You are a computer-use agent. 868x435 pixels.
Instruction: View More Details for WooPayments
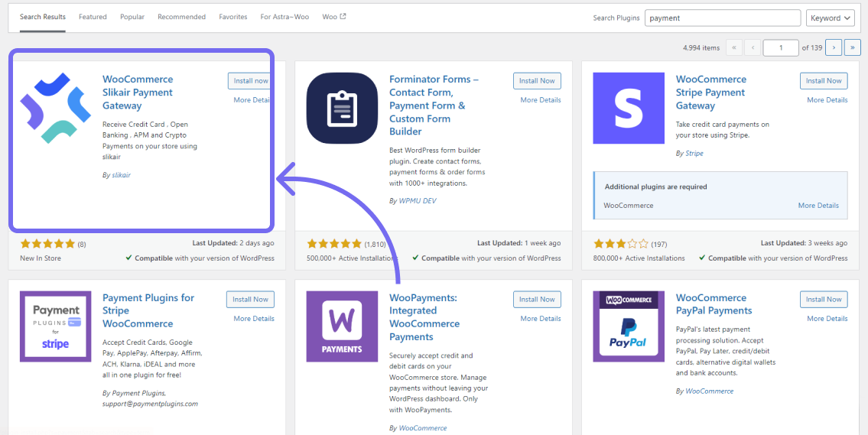tap(540, 319)
